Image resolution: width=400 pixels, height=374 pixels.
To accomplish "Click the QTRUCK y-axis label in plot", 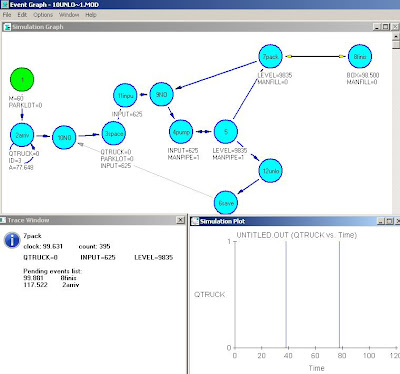I will click(x=210, y=294).
